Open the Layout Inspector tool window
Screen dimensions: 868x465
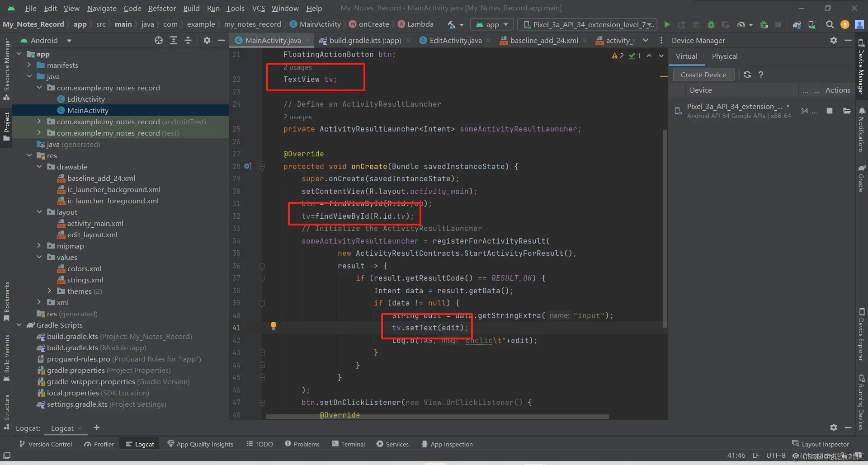(821, 444)
